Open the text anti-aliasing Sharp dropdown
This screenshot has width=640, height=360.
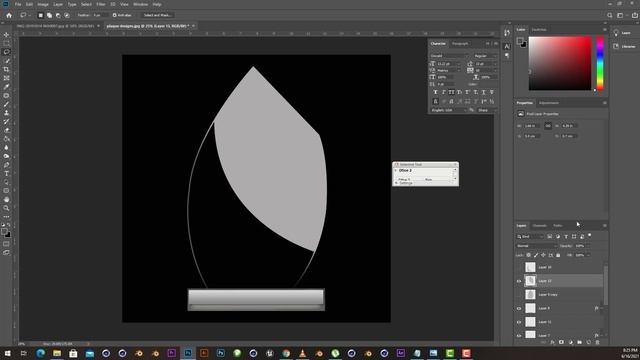click(x=487, y=110)
